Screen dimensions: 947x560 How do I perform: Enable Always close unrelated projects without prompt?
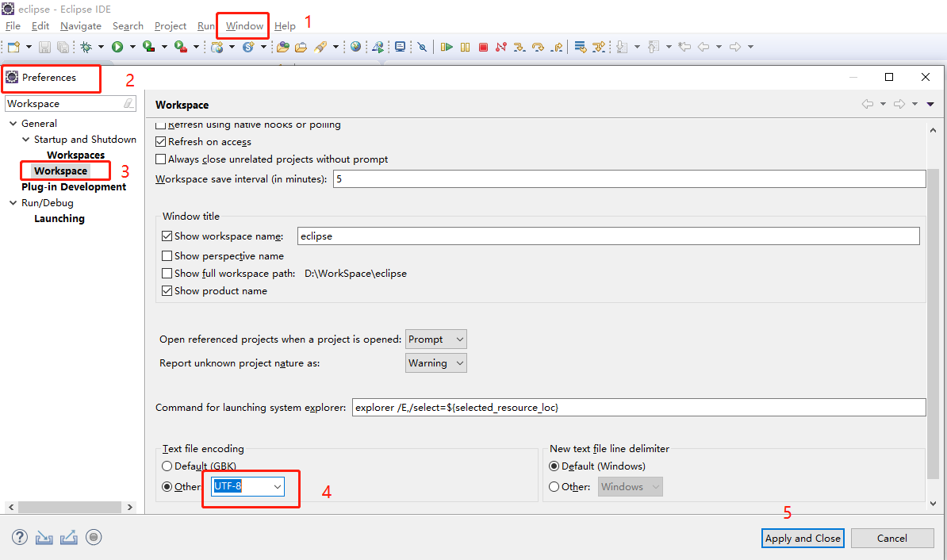pos(161,159)
